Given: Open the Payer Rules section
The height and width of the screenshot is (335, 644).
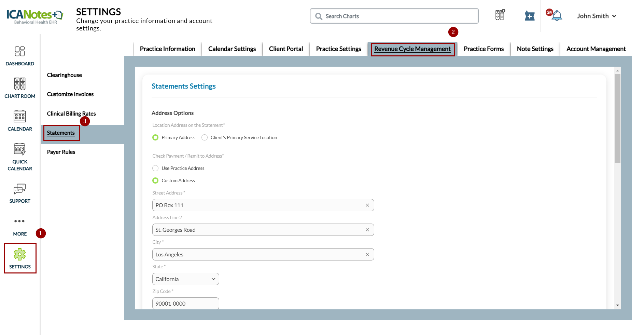Looking at the screenshot, I should coord(61,152).
